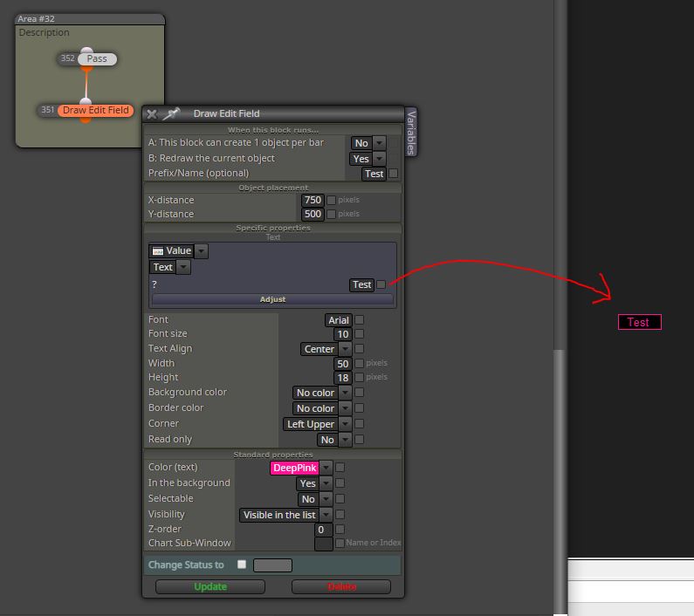Image resolution: width=694 pixels, height=616 pixels.
Task: Open the Variables side tab
Action: (411, 133)
